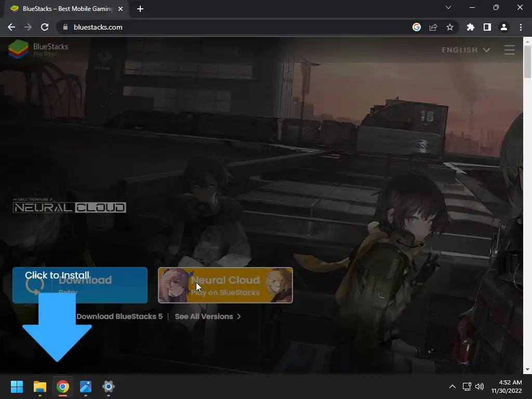Select the BlueStacks – Best Mobile Gaming tab

tap(66, 9)
